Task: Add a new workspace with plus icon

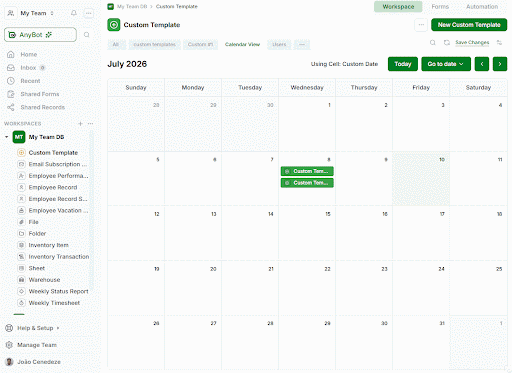Action: pos(80,124)
